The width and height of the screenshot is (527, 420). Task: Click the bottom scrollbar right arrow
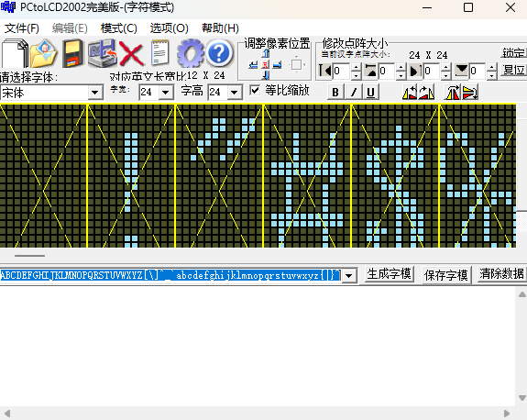507,414
